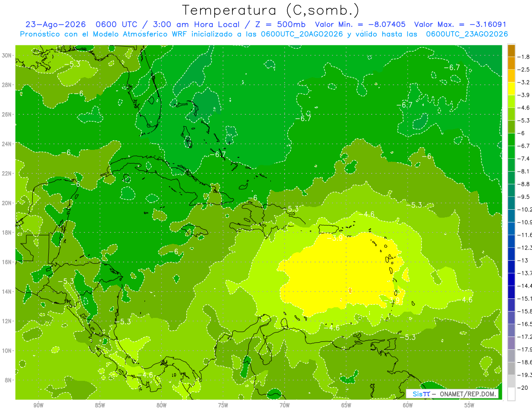Screen dimensions: 532x411
Task: Click the dark orange swatch topping the color scale
Action: [511, 50]
